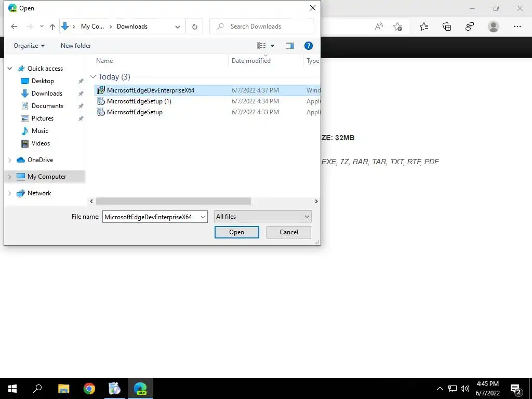The height and width of the screenshot is (399, 532).
Task: Open Edge Read aloud icon
Action: (x=379, y=26)
